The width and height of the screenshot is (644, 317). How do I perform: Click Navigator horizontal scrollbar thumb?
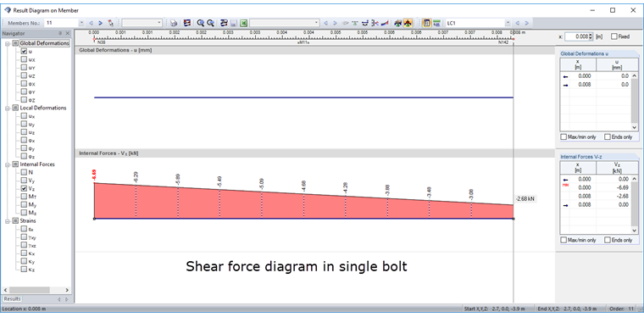[30, 290]
